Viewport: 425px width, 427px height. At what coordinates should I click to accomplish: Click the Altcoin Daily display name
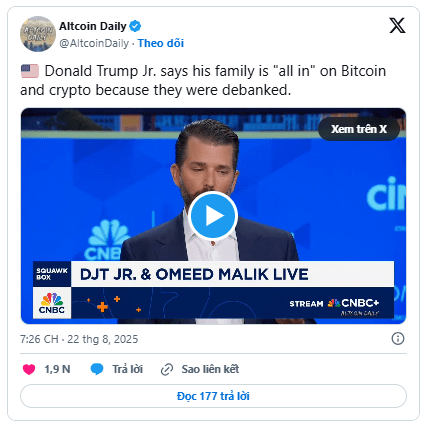tap(93, 26)
